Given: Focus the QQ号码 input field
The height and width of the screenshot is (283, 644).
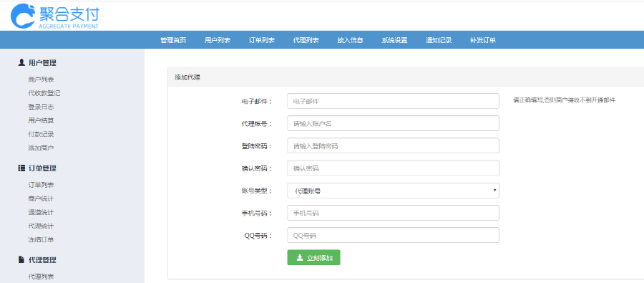Looking at the screenshot, I should [393, 235].
